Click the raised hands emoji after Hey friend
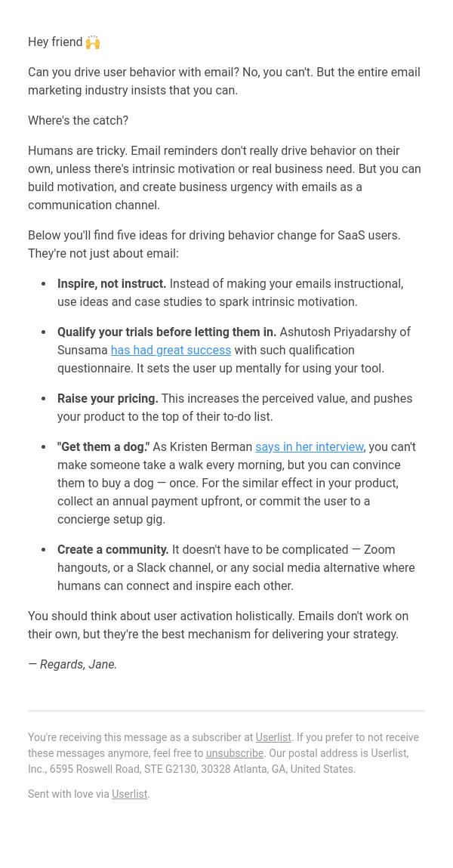 point(93,42)
